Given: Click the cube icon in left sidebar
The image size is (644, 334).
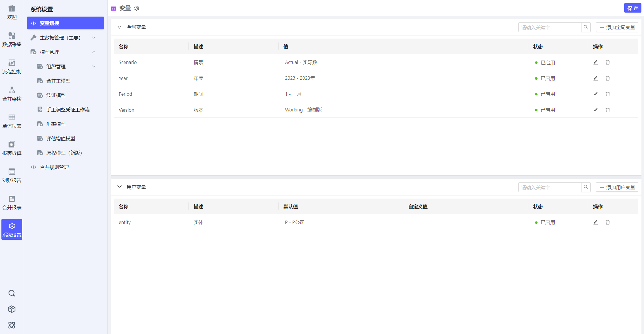Looking at the screenshot, I should coord(12,309).
